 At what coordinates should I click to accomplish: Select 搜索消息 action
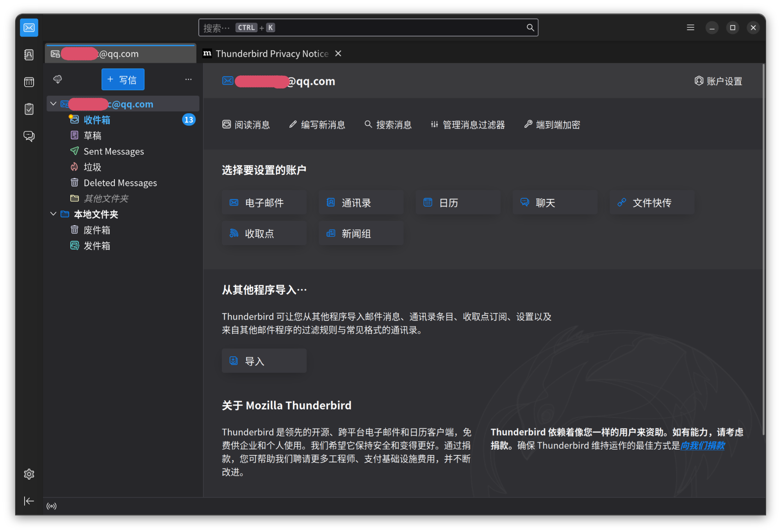pos(388,125)
